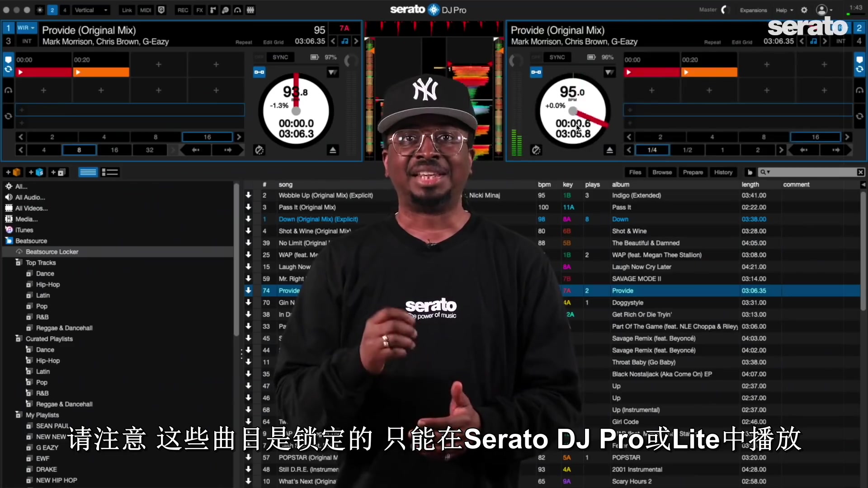Open the WIR input dropdown on deck 1
This screenshot has height=488, width=868.
tap(26, 28)
